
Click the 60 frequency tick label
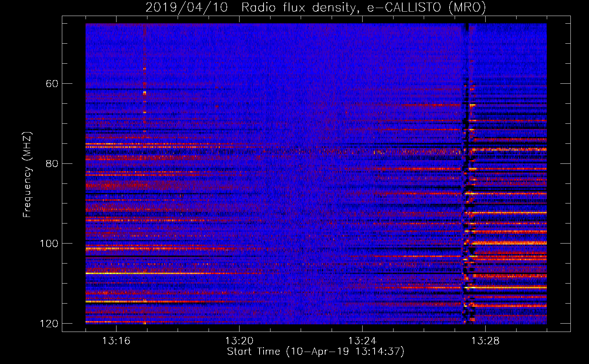(x=52, y=84)
